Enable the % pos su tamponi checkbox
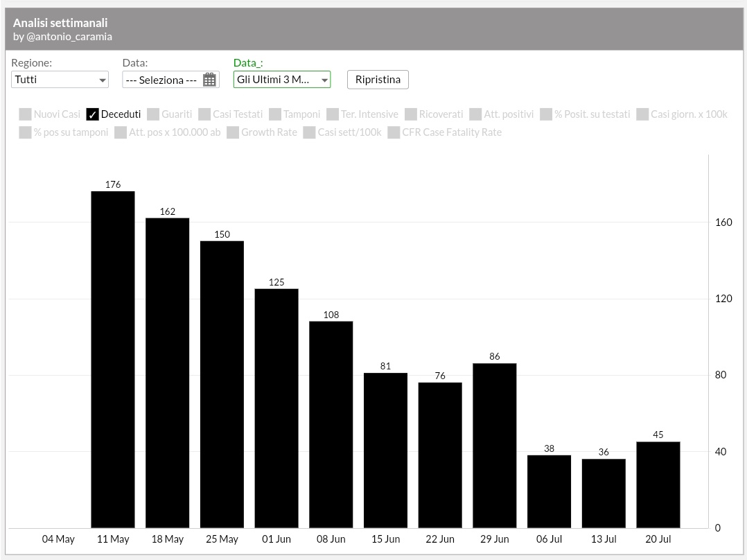The image size is (747, 560). (x=25, y=132)
